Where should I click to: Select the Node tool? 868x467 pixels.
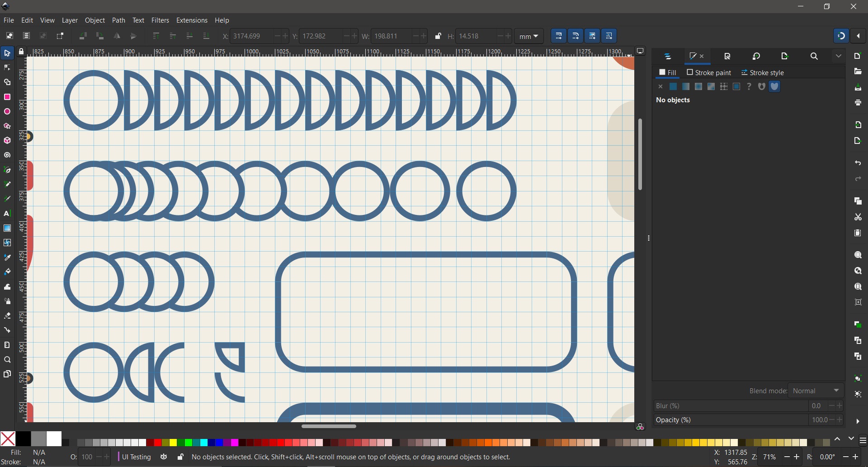[x=7, y=68]
